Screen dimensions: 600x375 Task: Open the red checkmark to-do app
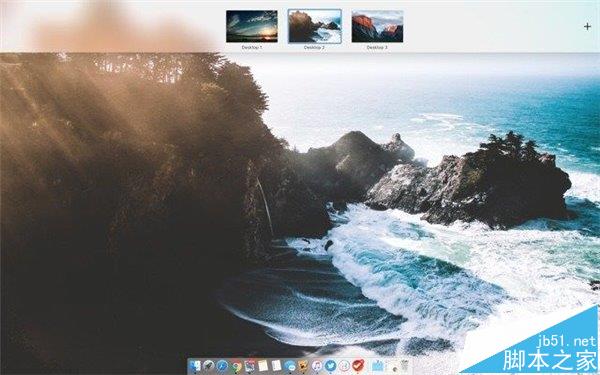pos(357,366)
